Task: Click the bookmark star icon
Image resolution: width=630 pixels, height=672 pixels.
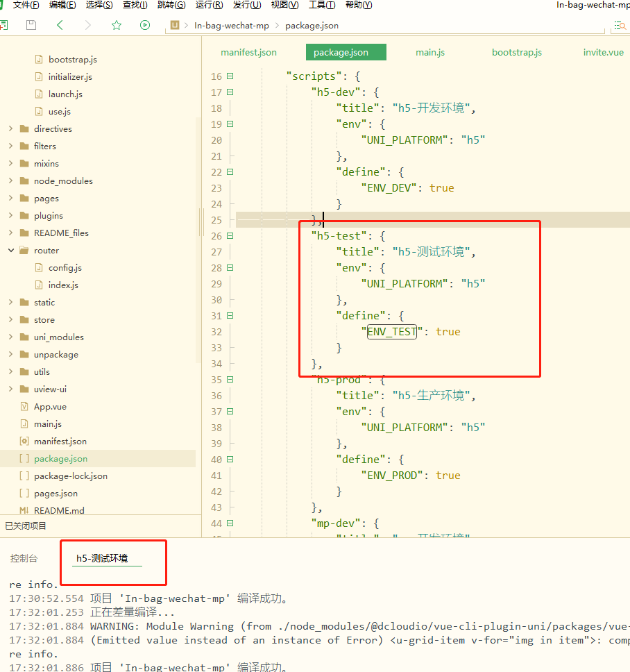Action: [x=117, y=25]
